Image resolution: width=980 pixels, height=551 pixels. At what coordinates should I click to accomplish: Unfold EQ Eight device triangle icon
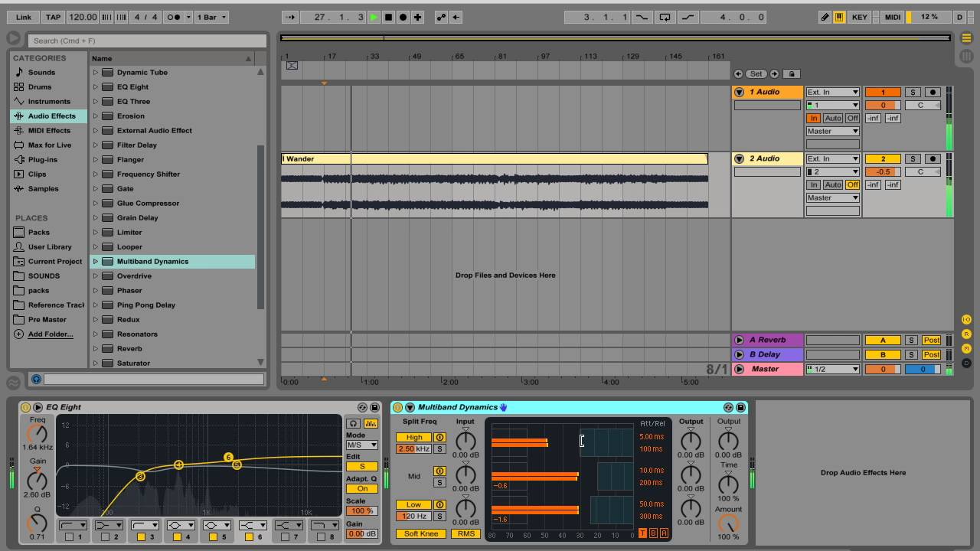tap(38, 407)
